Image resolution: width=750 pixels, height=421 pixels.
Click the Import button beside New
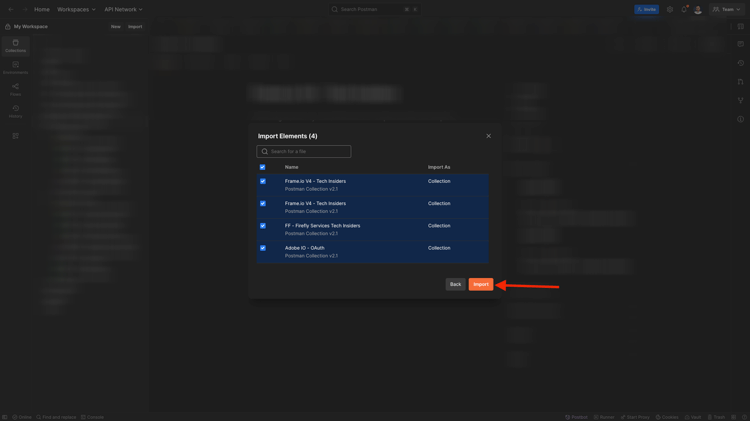click(135, 27)
